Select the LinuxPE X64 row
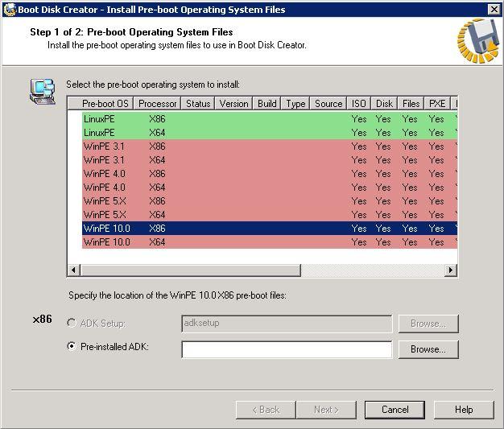Image resolution: width=504 pixels, height=429 pixels. coord(270,132)
